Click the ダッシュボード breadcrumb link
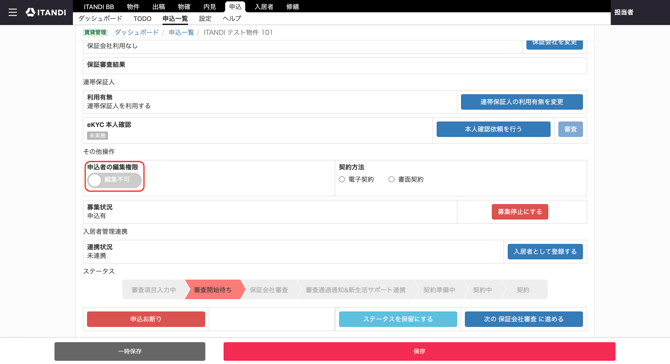The height and width of the screenshot is (364, 670). click(137, 32)
